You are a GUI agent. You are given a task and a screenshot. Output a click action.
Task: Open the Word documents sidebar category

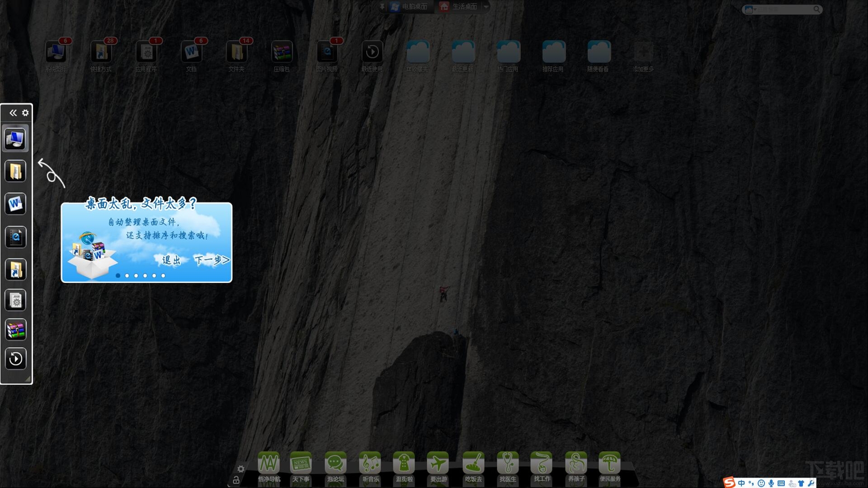point(15,204)
